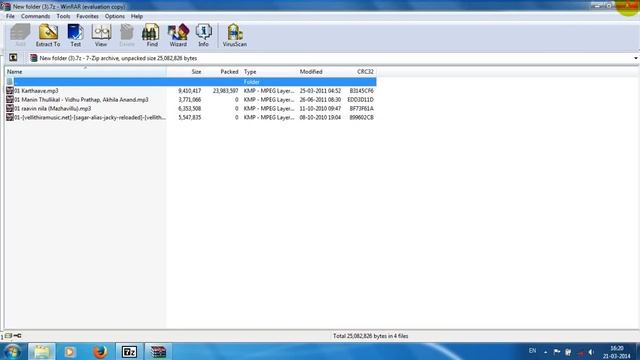
Task: Click icon of 01 Manin Thullikal file
Action: click(10, 100)
